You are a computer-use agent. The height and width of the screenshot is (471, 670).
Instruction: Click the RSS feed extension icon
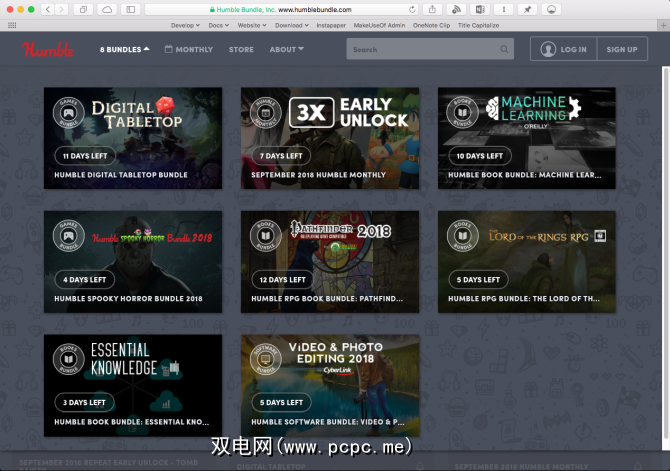tap(456, 9)
